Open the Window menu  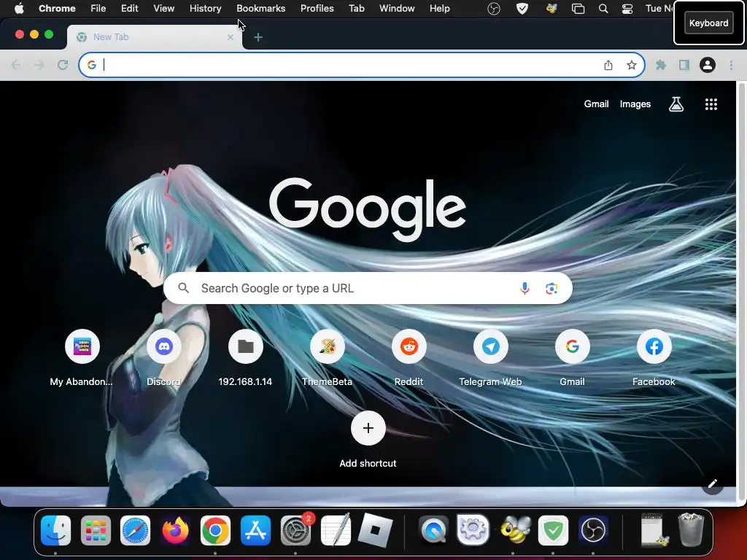pos(397,8)
